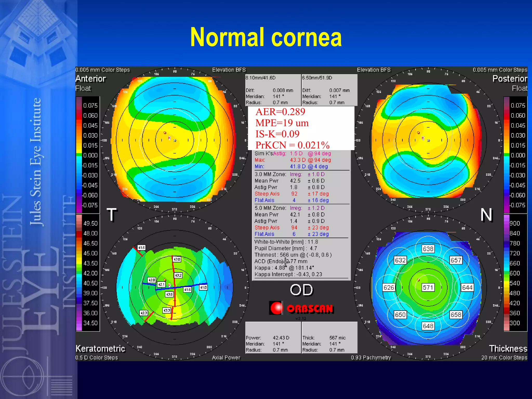
Task: Click the large T temporal marker
Action: pos(112,215)
